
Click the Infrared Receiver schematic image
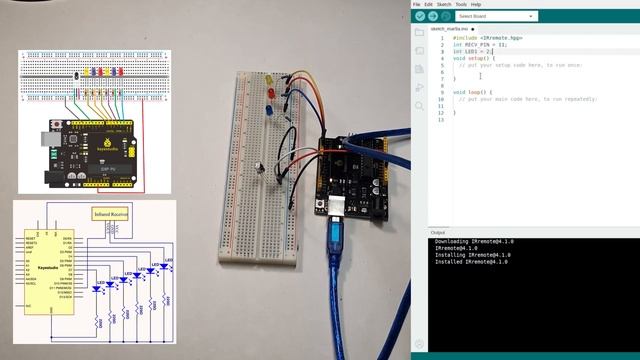[94, 272]
